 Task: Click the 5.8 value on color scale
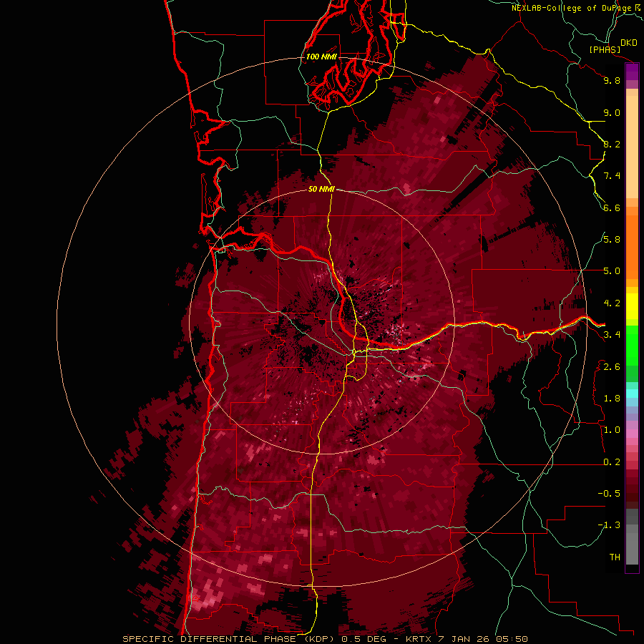tap(612, 240)
